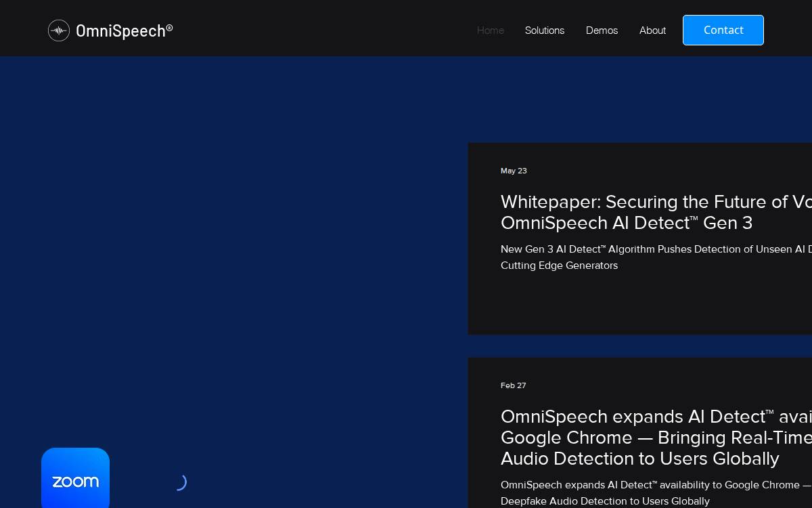Image resolution: width=812 pixels, height=508 pixels.
Task: Open the Google Chrome AI Detect article title
Action: [x=656, y=437]
